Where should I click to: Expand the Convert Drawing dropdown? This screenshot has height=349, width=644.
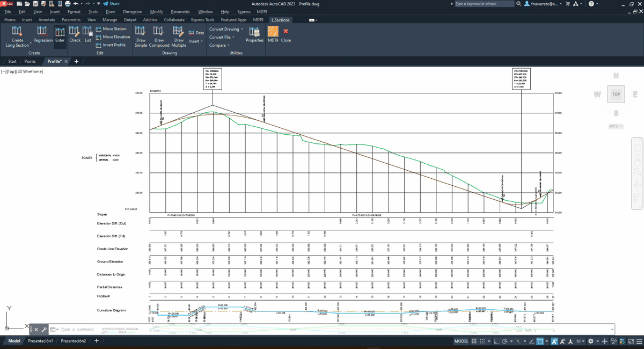tap(226, 29)
